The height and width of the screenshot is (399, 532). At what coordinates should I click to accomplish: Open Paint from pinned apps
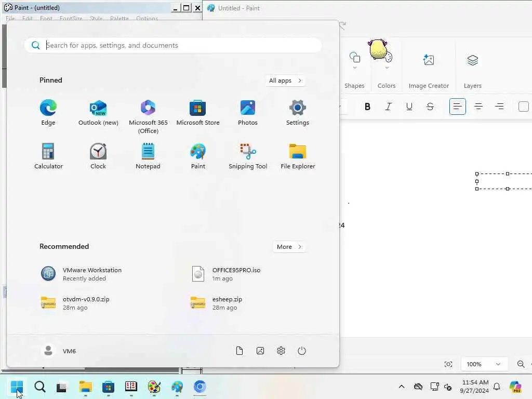198,156
